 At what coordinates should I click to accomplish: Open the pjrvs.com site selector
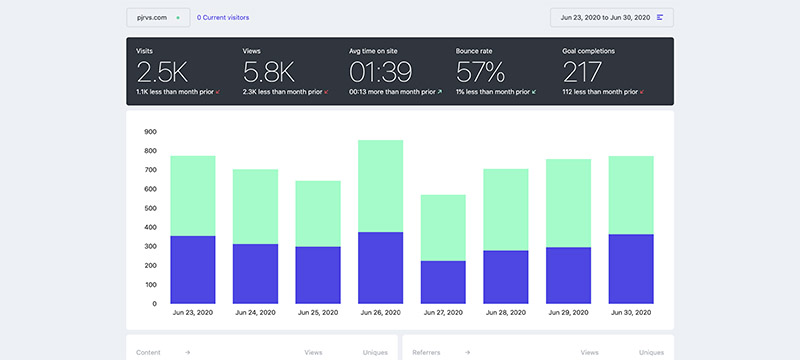(158, 17)
